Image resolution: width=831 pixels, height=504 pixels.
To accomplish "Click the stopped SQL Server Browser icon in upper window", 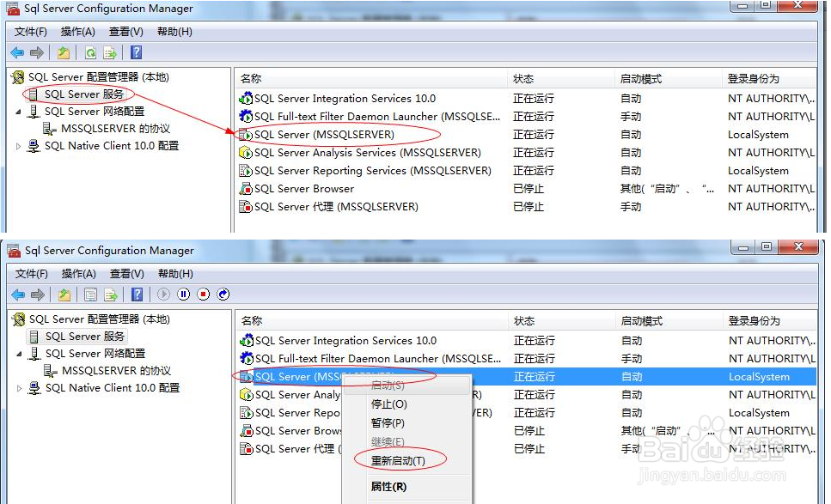I will (246, 189).
